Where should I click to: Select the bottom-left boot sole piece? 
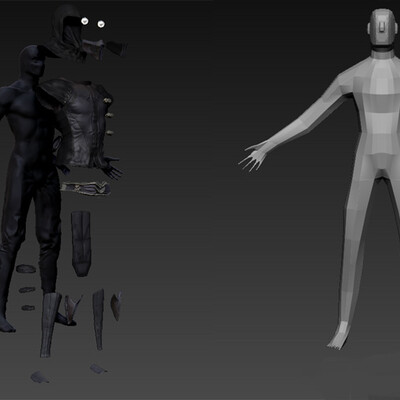40,377
